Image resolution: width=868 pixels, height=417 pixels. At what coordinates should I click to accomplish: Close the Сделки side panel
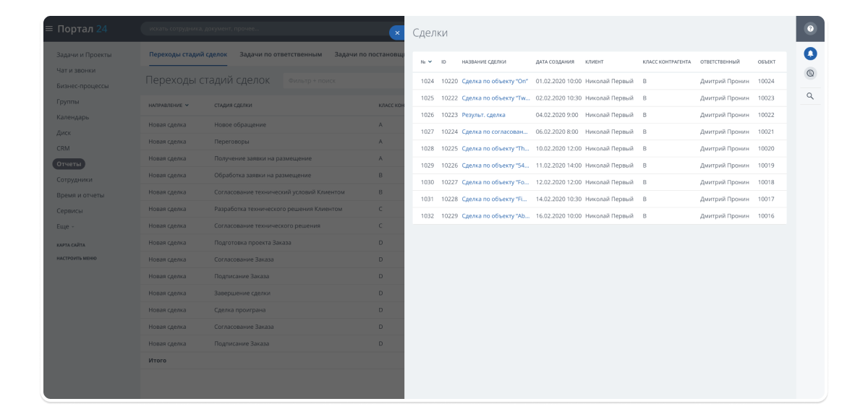coord(396,33)
